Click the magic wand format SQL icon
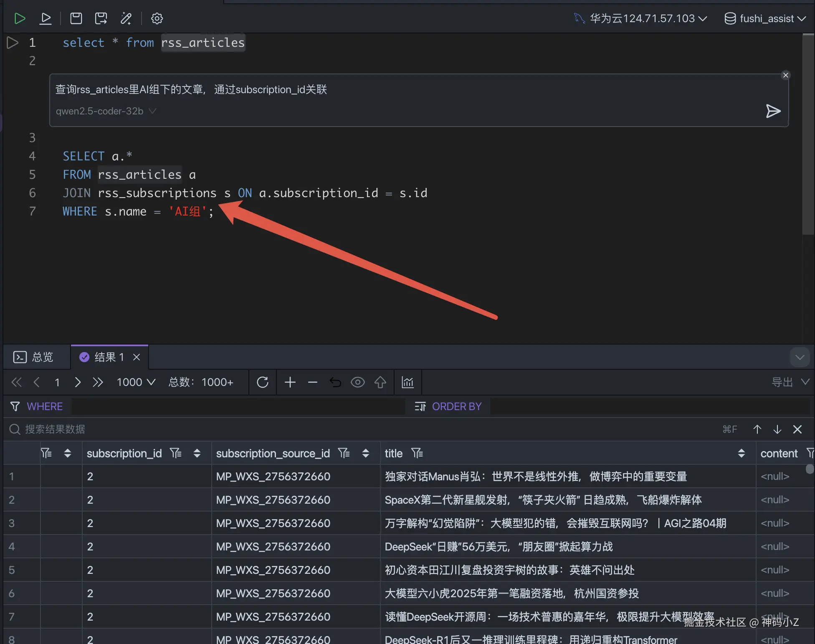The height and width of the screenshot is (644, 815). [x=126, y=18]
